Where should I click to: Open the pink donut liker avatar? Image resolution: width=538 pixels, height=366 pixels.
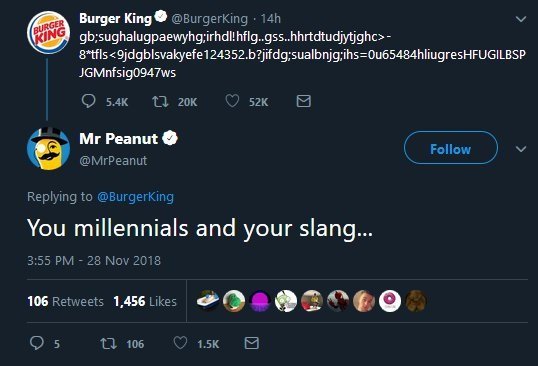coord(390,301)
